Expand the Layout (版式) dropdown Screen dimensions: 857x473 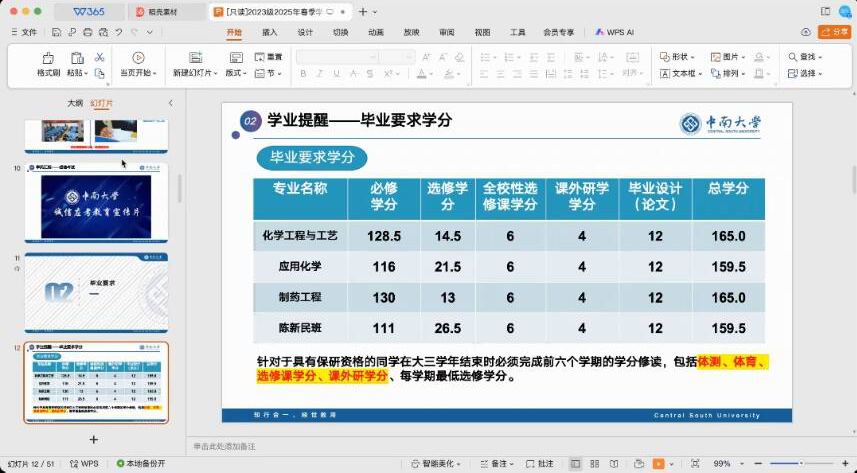coord(236,73)
